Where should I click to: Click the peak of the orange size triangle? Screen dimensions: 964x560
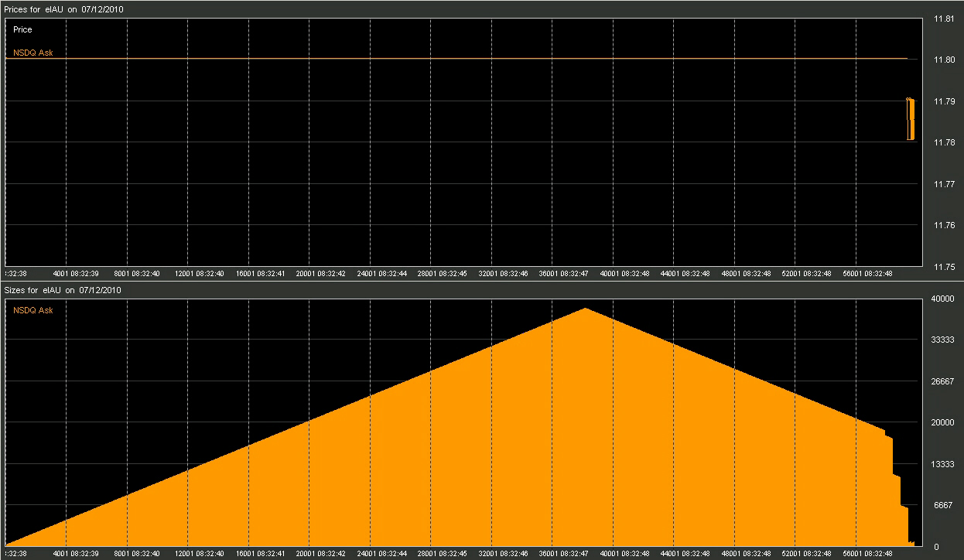(586, 309)
